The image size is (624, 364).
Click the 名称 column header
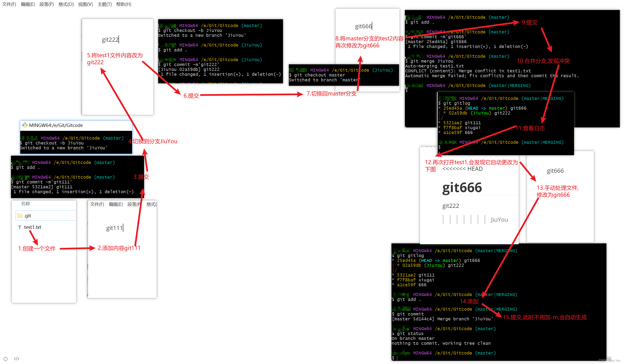[26, 204]
